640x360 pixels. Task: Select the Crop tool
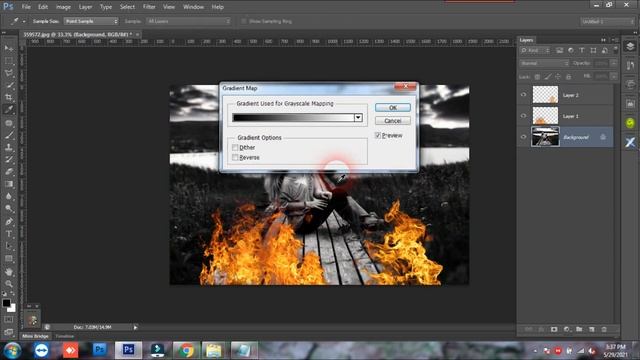(9, 97)
